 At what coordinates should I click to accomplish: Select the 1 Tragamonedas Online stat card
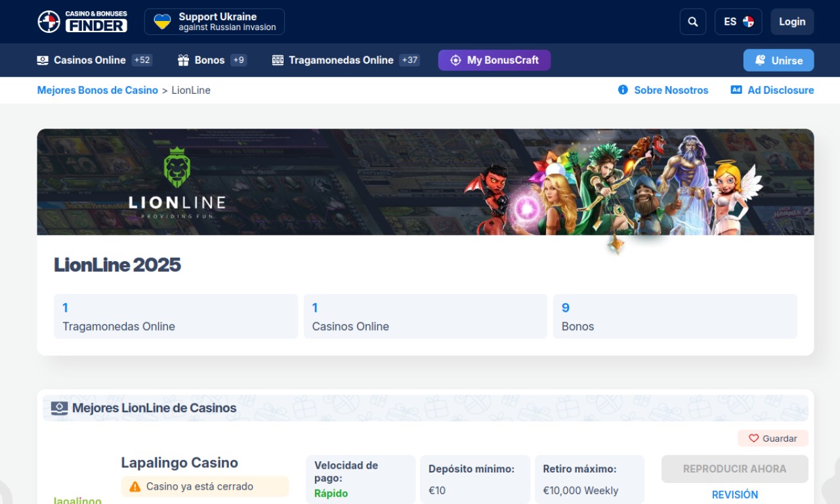[x=176, y=316]
